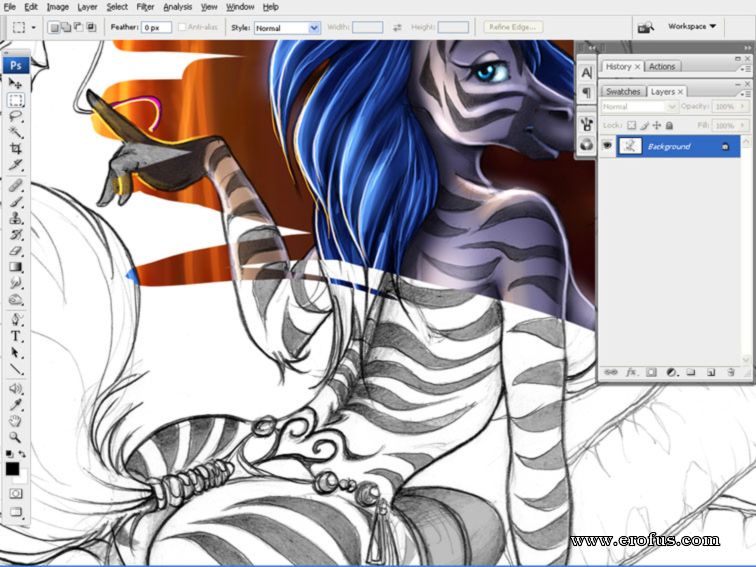Toggle Lock position in Layers panel
The height and width of the screenshot is (567, 756).
(x=657, y=125)
